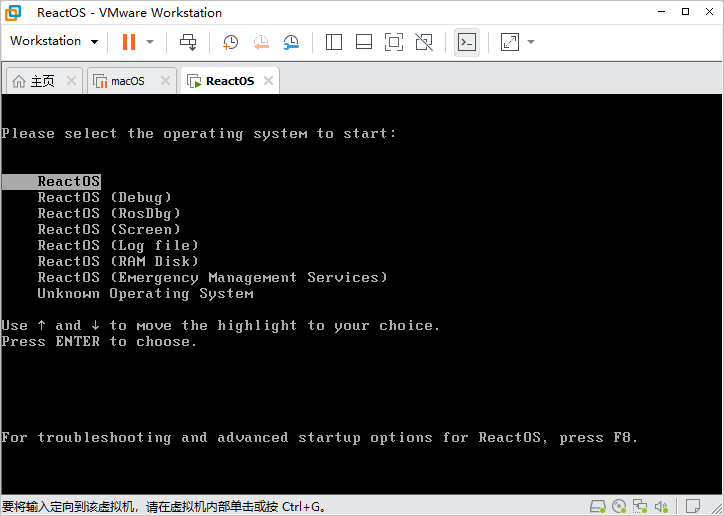Minimize the VMware Workstation window
Screen dimensions: 724x516
click(x=661, y=12)
